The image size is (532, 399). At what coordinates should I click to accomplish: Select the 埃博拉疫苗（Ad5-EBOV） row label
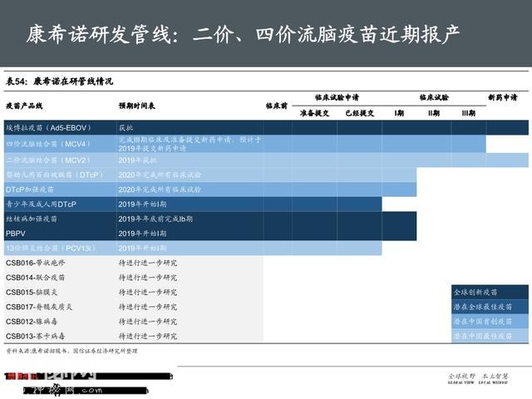point(49,128)
